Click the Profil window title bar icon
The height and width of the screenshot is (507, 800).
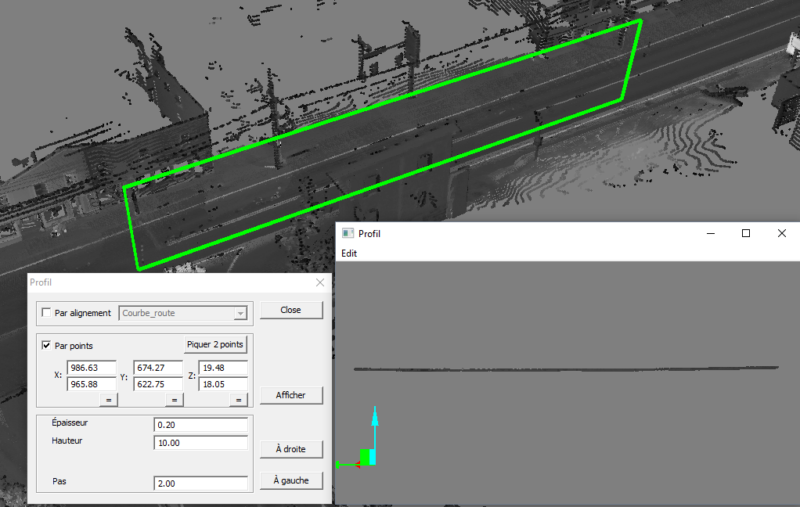[348, 233]
